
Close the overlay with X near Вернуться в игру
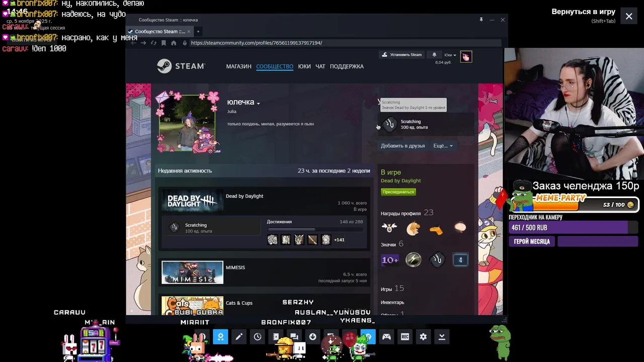click(x=629, y=16)
